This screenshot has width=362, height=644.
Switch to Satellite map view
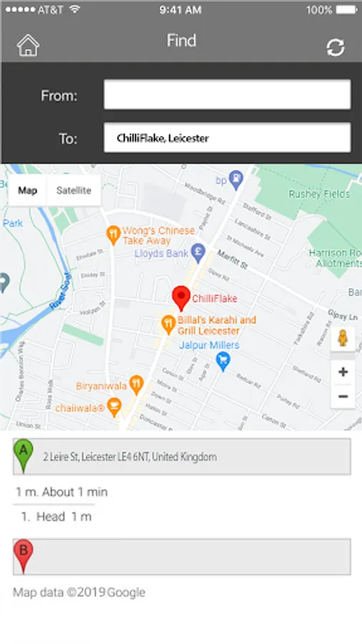click(x=74, y=190)
